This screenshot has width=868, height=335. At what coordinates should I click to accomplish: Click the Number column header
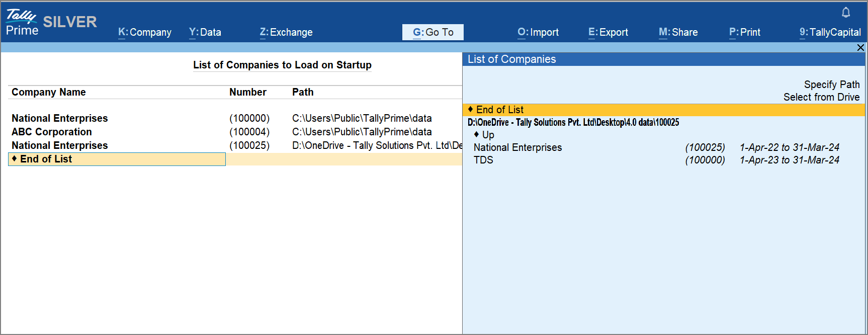[248, 92]
